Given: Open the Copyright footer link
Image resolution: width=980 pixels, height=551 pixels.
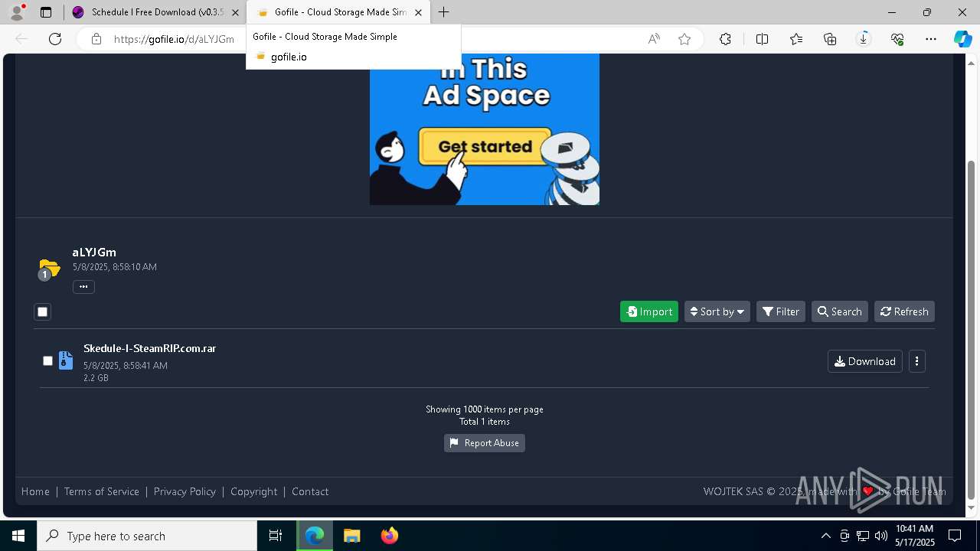Looking at the screenshot, I should (x=254, y=491).
